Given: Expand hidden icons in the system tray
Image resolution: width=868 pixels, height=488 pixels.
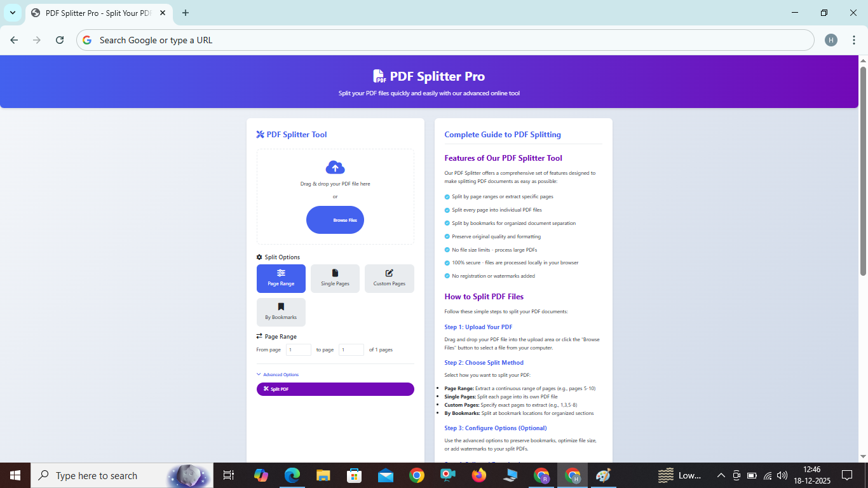Looking at the screenshot, I should click(x=721, y=475).
